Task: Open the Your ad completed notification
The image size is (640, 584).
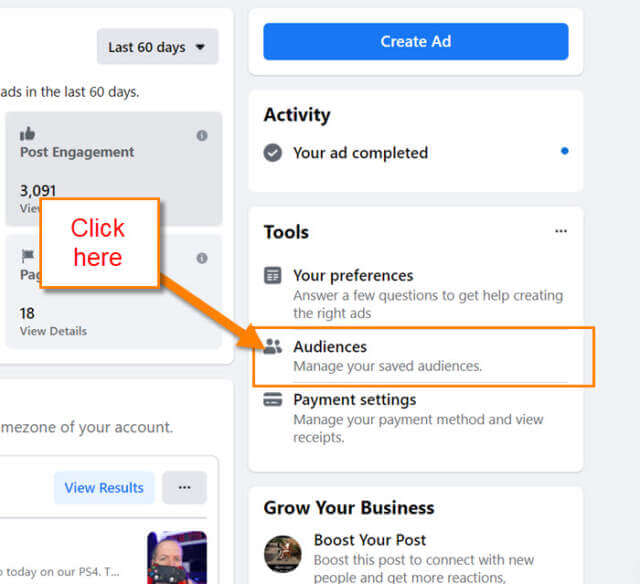Action: pos(416,153)
